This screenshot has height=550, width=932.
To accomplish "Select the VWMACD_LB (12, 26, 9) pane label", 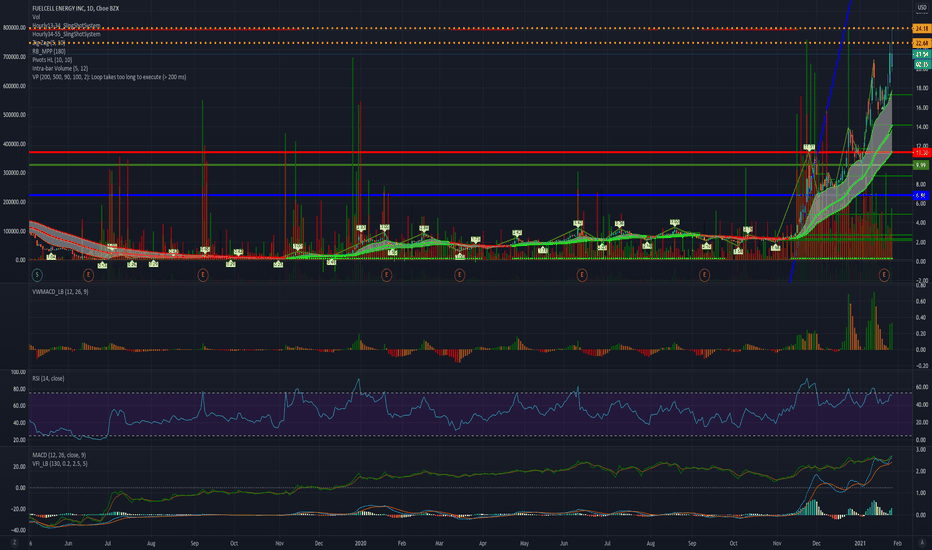I will click(x=60, y=292).
